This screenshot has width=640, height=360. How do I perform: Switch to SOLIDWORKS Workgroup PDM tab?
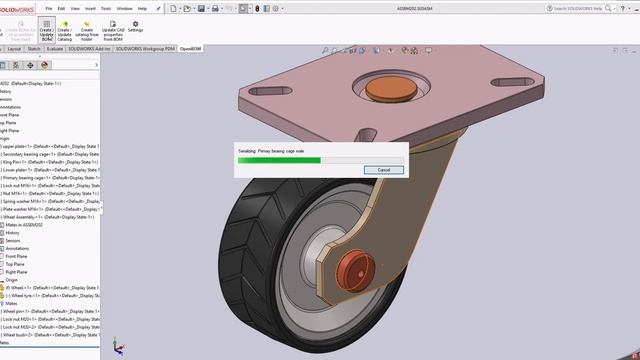pyautogui.click(x=145, y=49)
